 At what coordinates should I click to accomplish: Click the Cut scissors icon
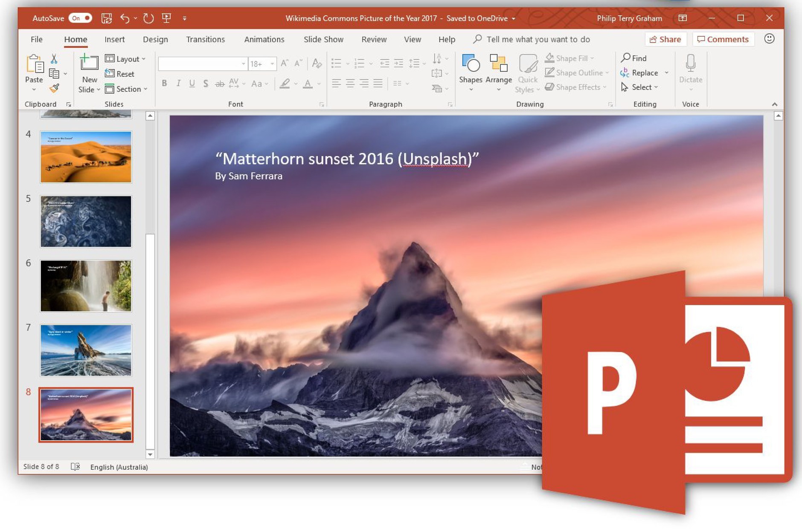click(x=54, y=59)
